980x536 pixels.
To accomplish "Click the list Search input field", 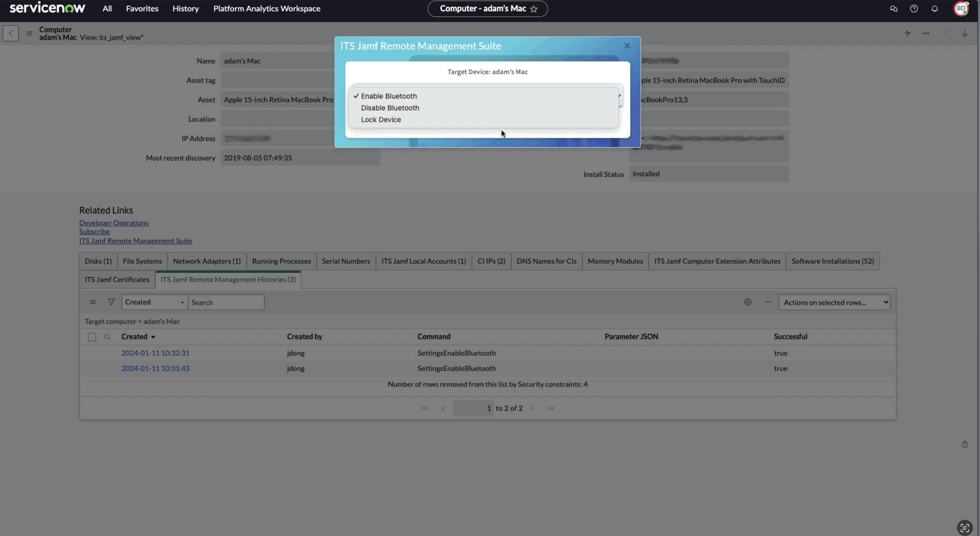I will click(226, 302).
